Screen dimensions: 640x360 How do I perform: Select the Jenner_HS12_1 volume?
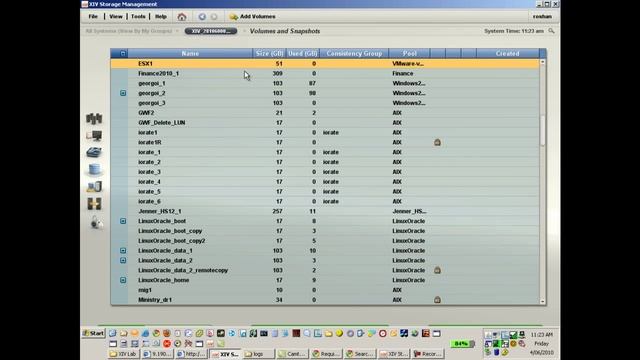click(x=325, y=211)
